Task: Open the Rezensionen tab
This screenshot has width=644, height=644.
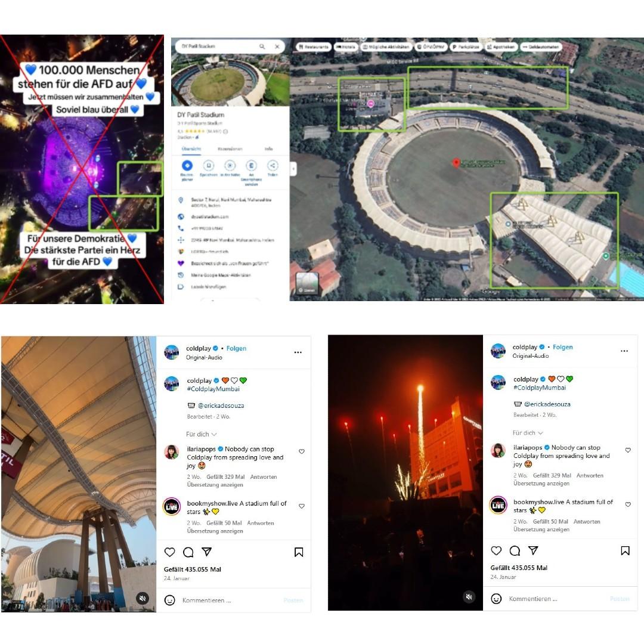Action: point(230,148)
